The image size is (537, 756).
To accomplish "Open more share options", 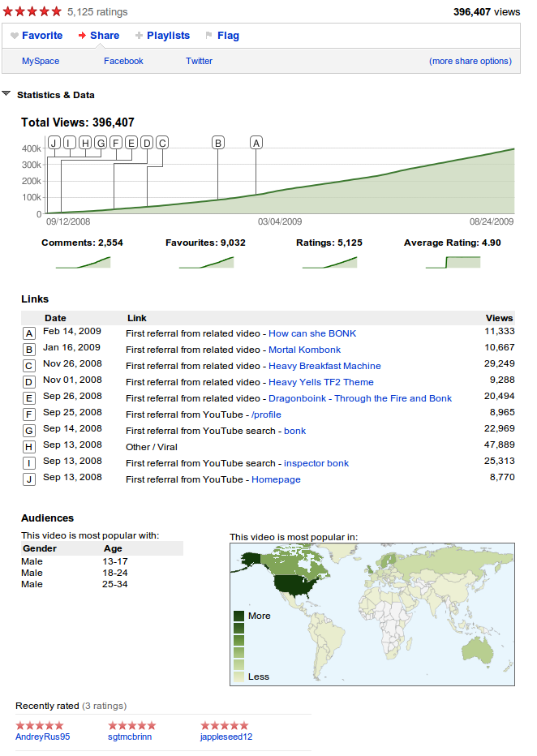I will (470, 61).
